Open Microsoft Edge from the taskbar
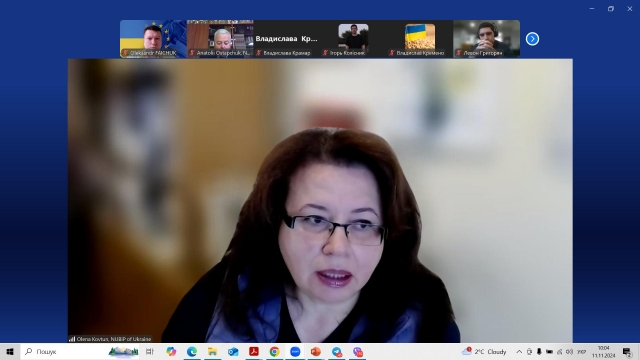 coord(192,351)
